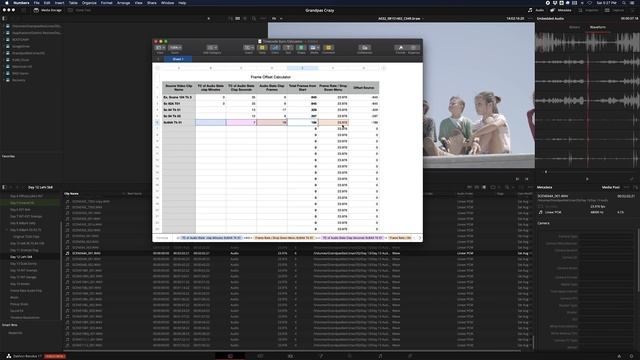Open the Zoom dropdown in Numbers toolbar

click(x=175, y=49)
